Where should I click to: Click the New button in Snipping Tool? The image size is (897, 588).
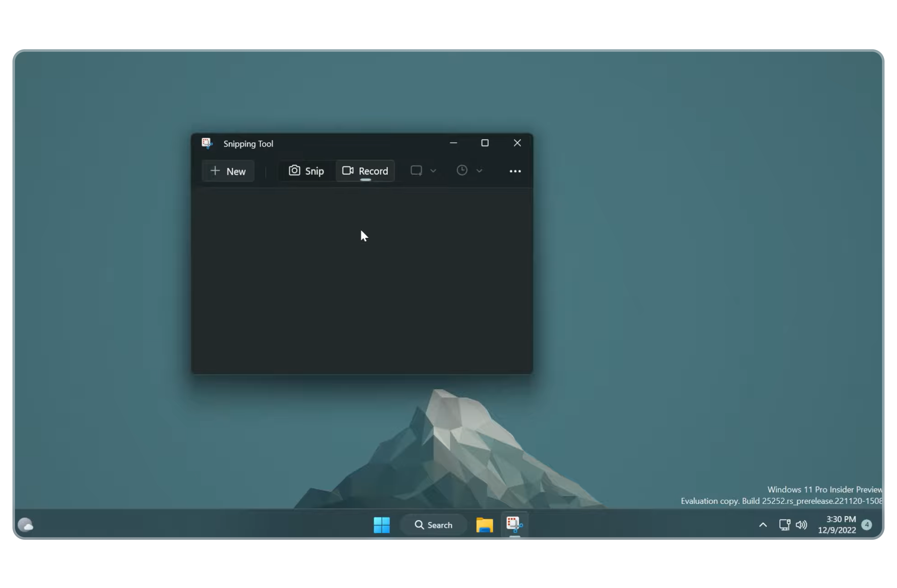click(x=228, y=171)
